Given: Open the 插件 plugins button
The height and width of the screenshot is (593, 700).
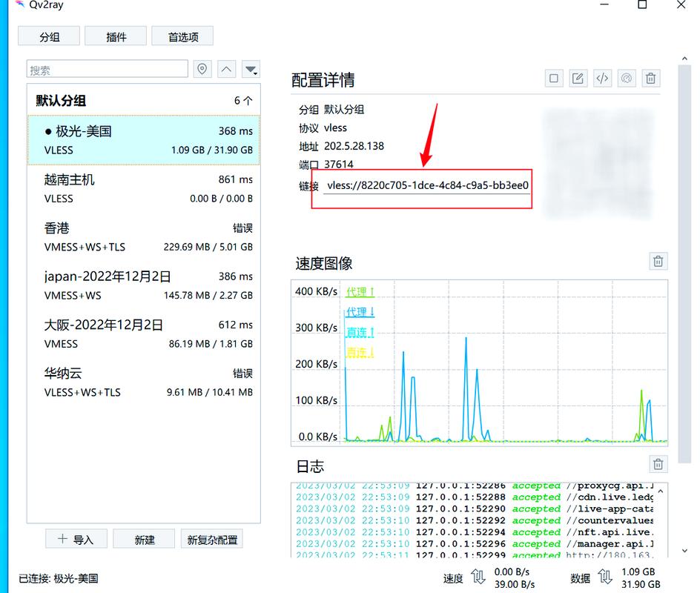Looking at the screenshot, I should (116, 36).
